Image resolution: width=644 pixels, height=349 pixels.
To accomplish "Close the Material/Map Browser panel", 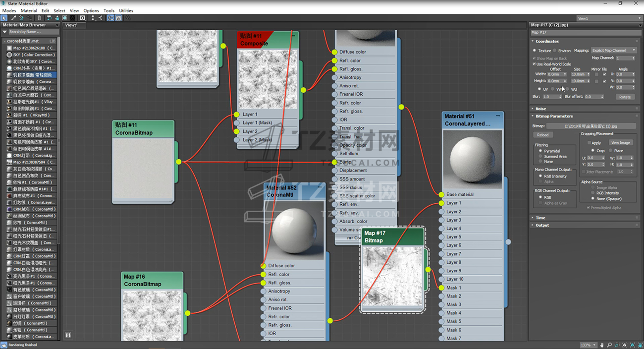I will [56, 25].
